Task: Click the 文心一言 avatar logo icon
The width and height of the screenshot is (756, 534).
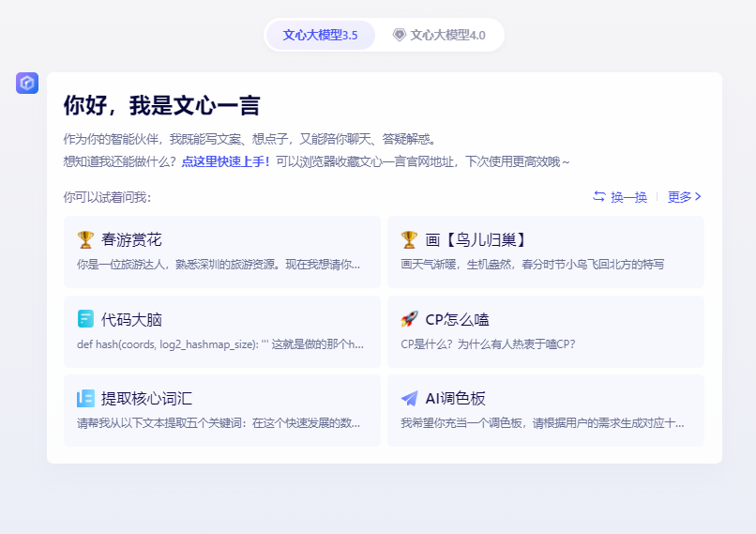Action: [27, 83]
